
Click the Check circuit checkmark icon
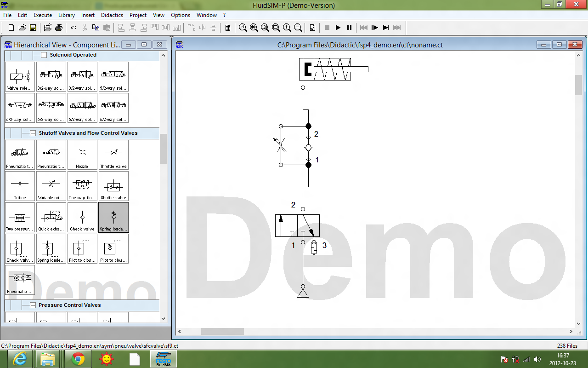click(x=312, y=28)
